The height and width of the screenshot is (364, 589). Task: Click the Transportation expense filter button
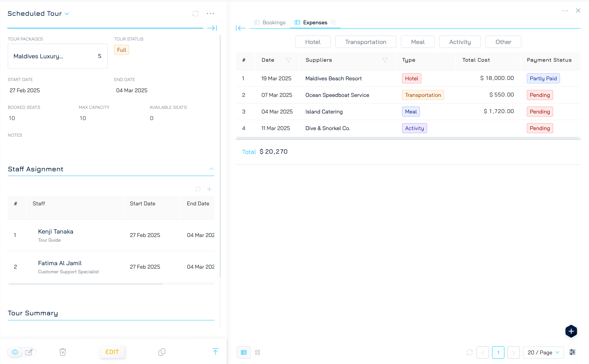pos(365,42)
